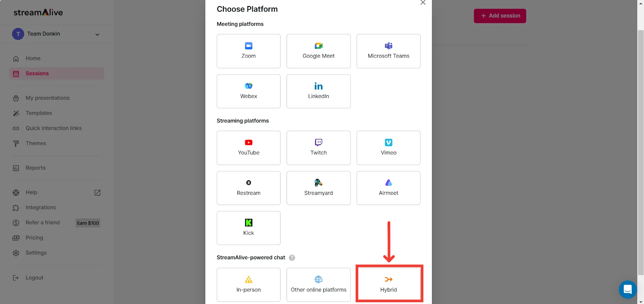Open Sessions in the sidebar
Screen dimensions: 644x304
tap(57, 74)
